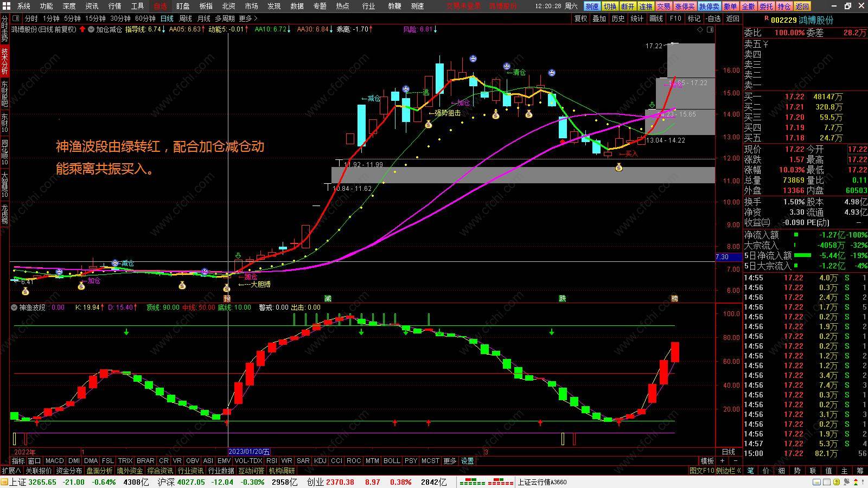Image resolution: width=868 pixels, height=488 pixels.
Task: Click the 减 marker at chart bottom
Action: point(328,298)
